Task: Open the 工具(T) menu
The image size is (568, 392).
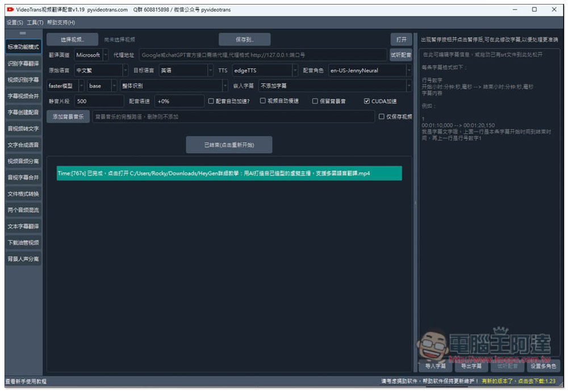Action: tap(35, 23)
